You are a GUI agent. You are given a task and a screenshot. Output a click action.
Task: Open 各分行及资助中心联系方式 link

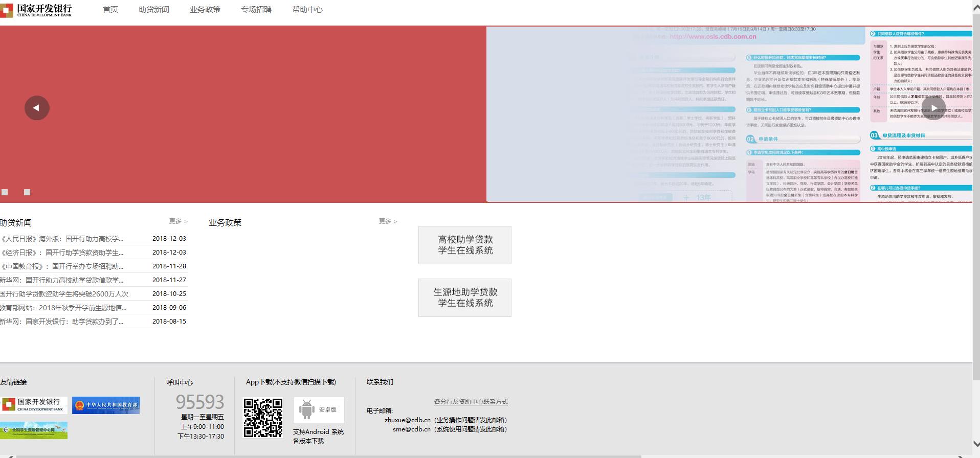click(471, 402)
